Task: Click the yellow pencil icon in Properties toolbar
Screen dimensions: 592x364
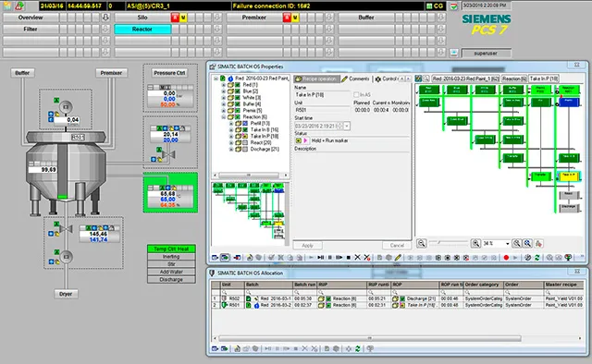Action: coord(398,258)
